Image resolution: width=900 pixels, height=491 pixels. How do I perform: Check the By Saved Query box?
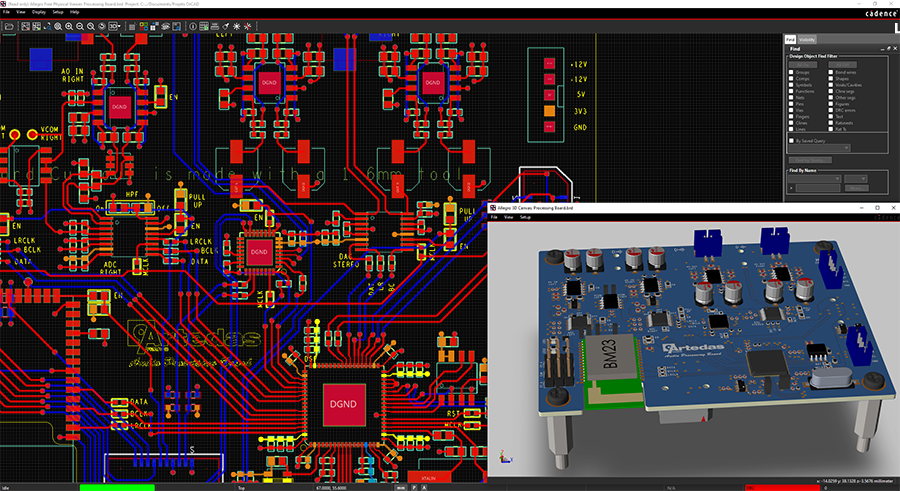click(x=792, y=141)
